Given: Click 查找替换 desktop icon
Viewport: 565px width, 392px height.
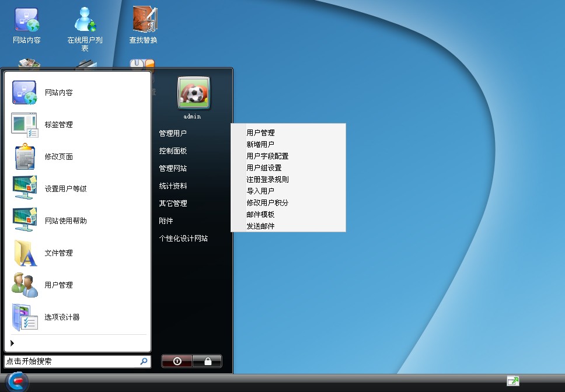Looking at the screenshot, I should pyautogui.click(x=144, y=20).
